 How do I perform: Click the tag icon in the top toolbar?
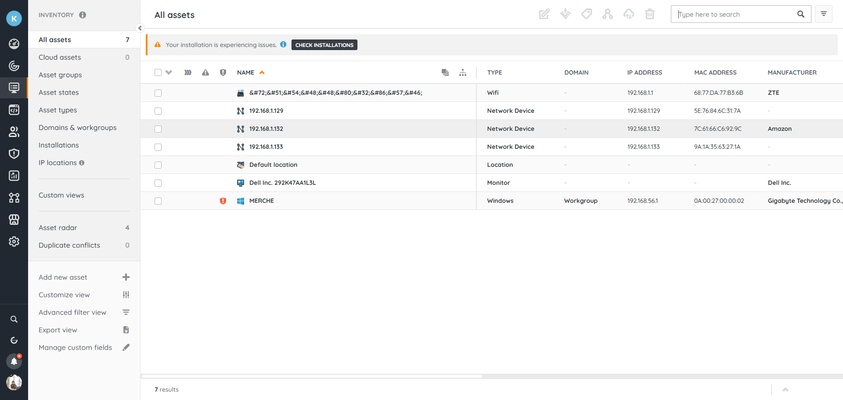[x=587, y=15]
